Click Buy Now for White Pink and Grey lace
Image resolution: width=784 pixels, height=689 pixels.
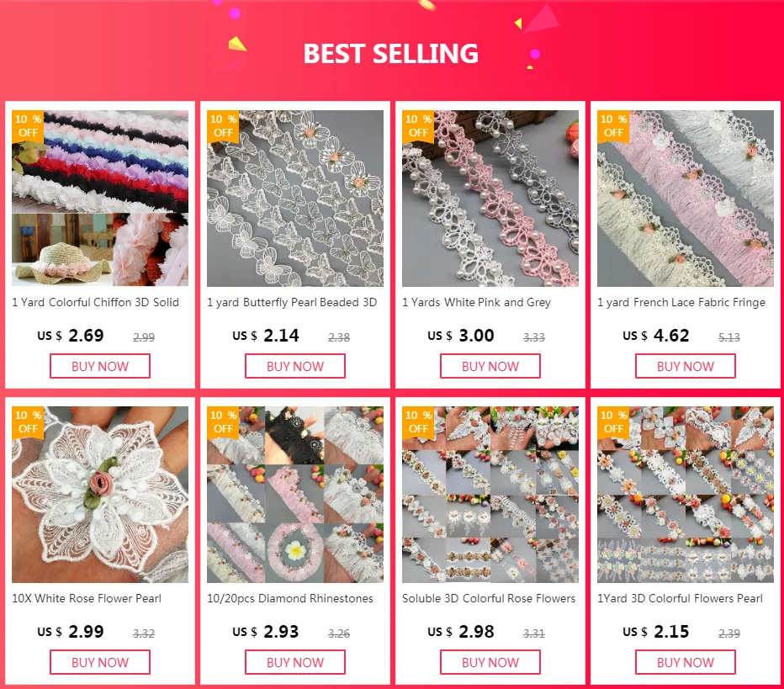[x=490, y=366]
